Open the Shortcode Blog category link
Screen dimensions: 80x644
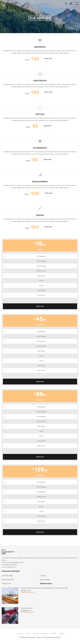click(45, 579)
